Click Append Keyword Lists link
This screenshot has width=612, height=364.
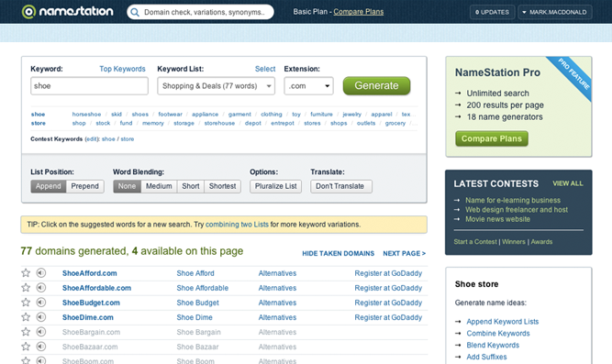(x=502, y=322)
